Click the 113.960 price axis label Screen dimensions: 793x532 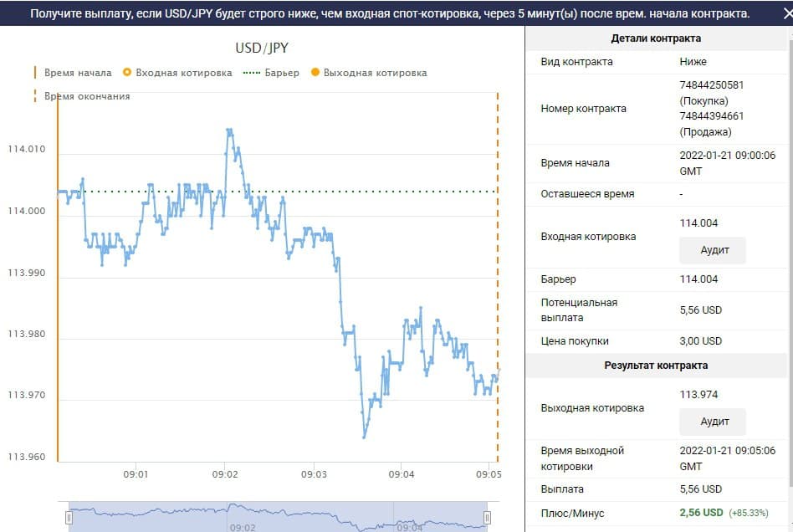tap(26, 457)
